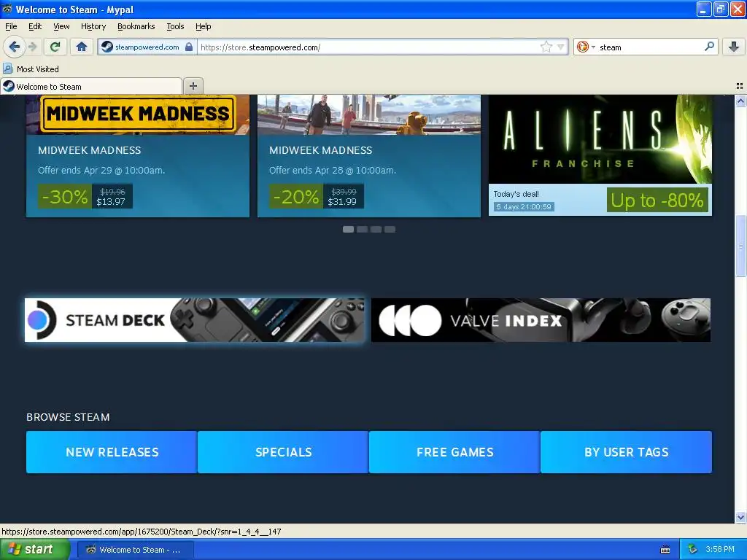
Task: Click the Forward navigation arrow
Action: pyautogui.click(x=32, y=47)
